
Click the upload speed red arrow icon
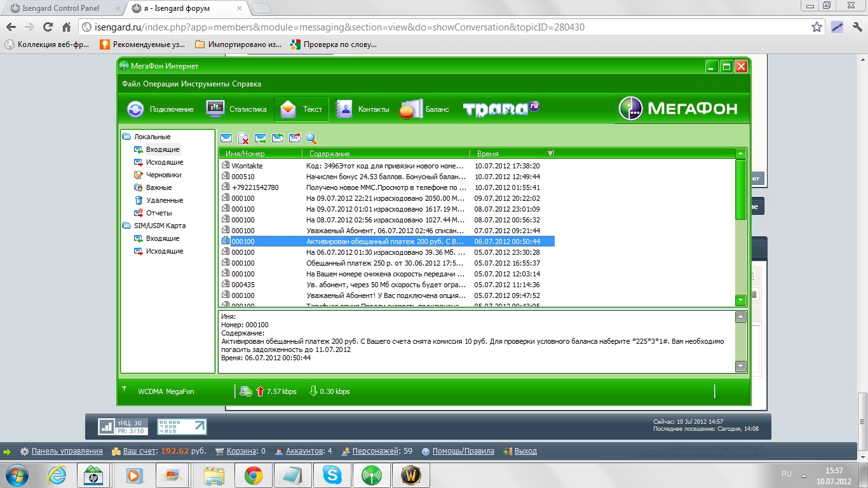point(260,391)
